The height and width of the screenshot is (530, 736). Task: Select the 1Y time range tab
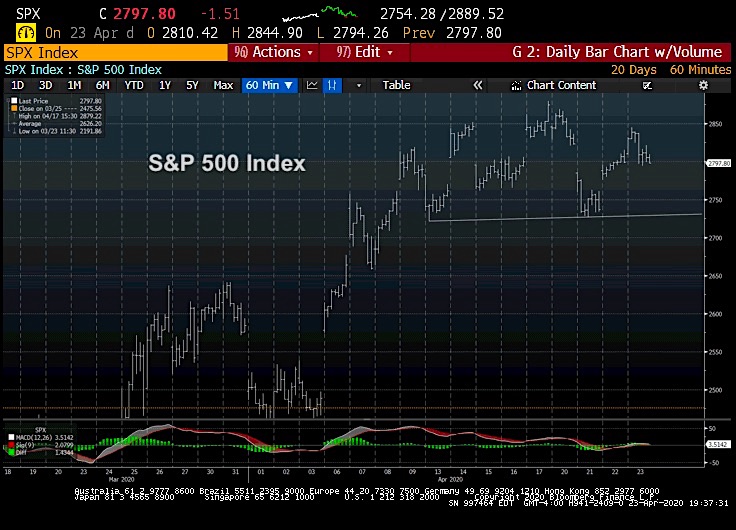click(165, 85)
